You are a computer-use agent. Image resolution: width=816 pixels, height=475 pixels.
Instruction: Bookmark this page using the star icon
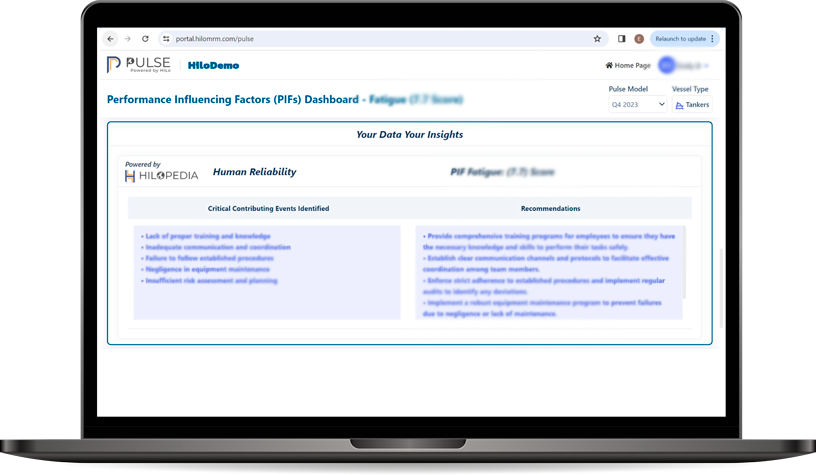click(x=597, y=39)
